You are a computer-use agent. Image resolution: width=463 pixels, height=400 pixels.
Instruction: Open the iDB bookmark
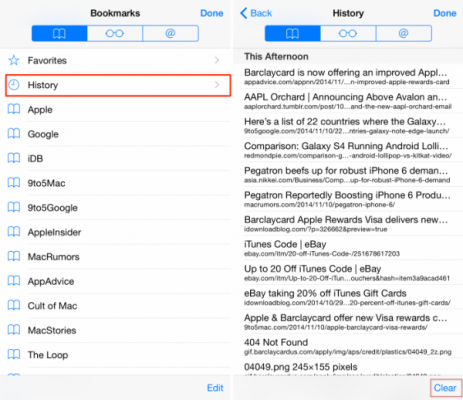click(x=116, y=158)
